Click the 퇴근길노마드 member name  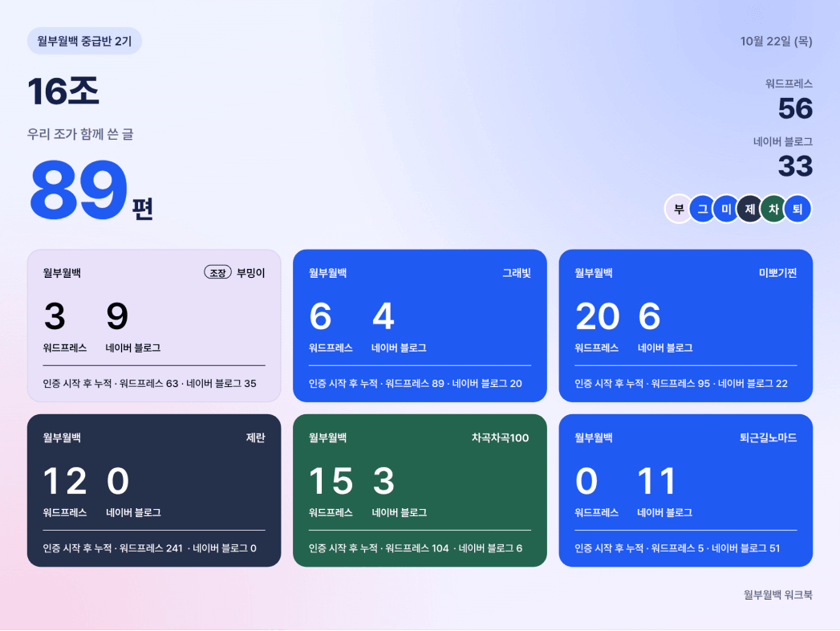(769, 438)
